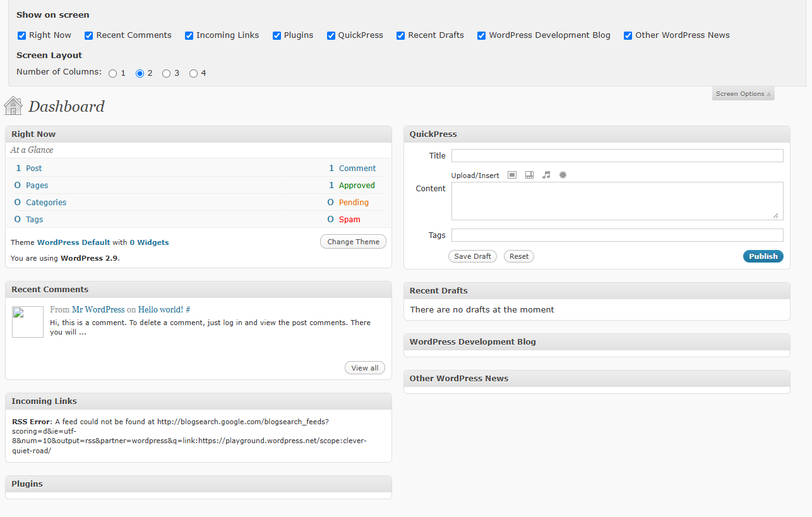Screen dimensions: 812x517
Task: Click View all comments button
Action: tap(365, 368)
